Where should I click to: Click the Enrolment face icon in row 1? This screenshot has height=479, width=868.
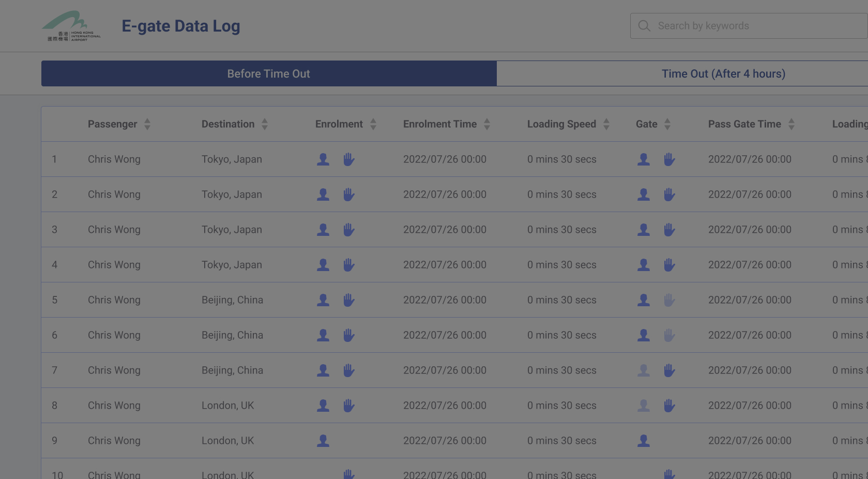323,159
